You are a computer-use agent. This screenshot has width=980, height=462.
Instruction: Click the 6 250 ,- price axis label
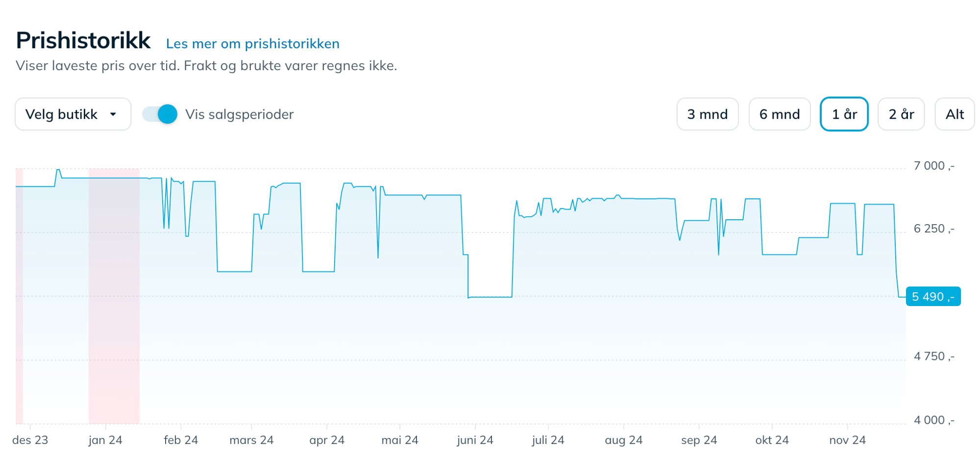[x=933, y=229]
